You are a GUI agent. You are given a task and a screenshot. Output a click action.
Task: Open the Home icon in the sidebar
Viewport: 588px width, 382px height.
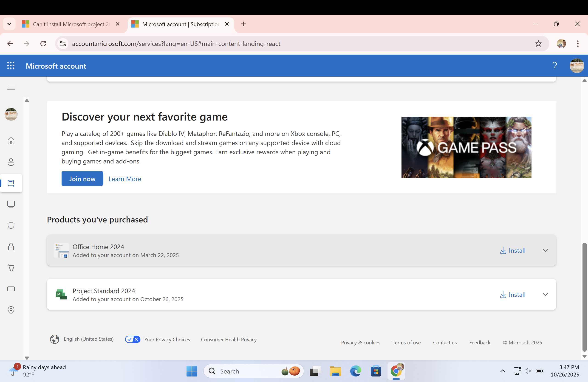coord(11,141)
